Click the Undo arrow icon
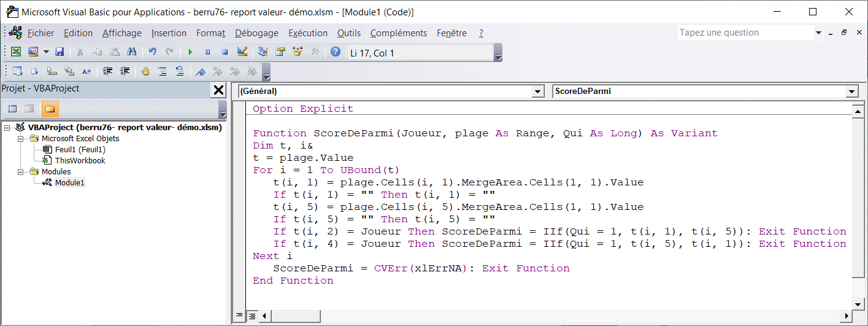868x326 pixels. coord(153,53)
